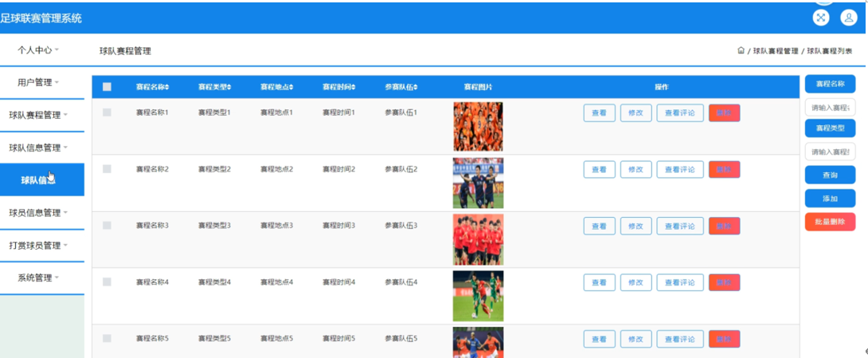This screenshot has height=358, width=868.
Task: Delete row 赛程名称1 with red button
Action: 724,113
